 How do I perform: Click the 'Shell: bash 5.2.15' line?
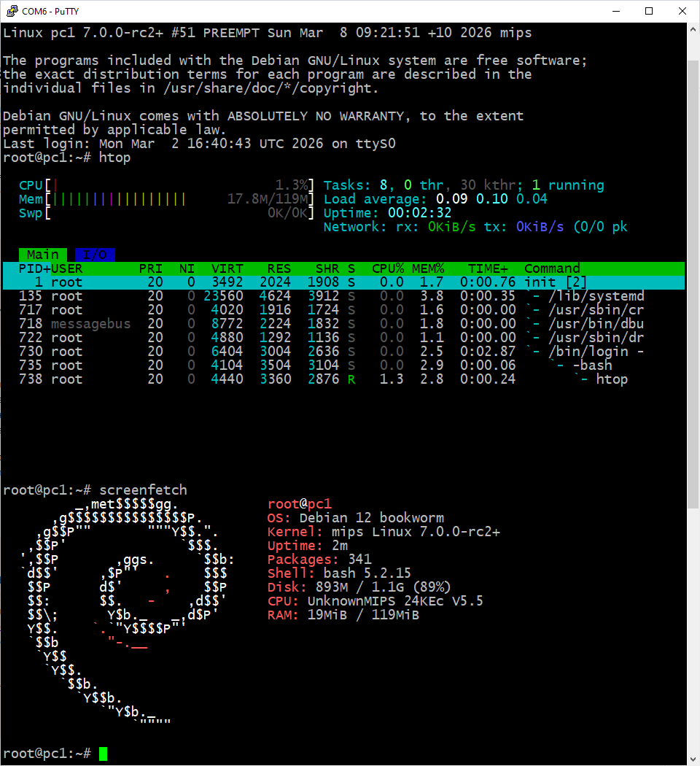pyautogui.click(x=339, y=573)
